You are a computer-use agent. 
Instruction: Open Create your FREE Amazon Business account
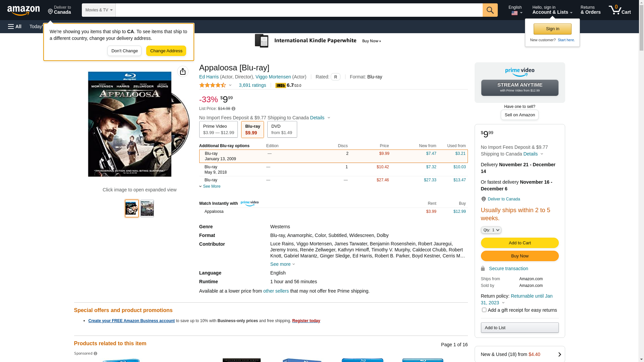131,321
